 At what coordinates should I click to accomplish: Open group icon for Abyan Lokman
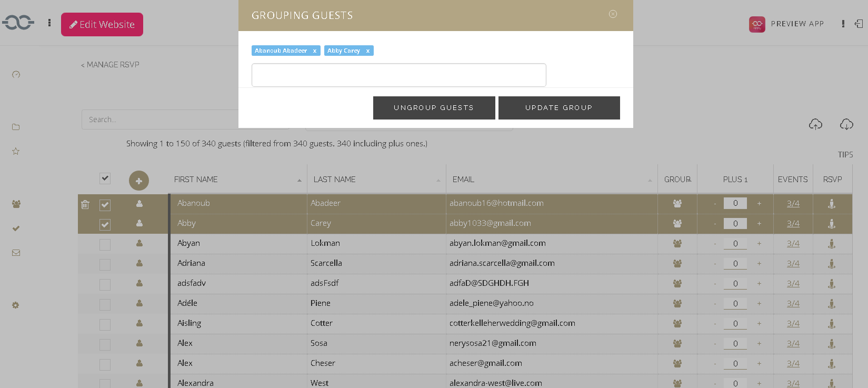pyautogui.click(x=677, y=244)
